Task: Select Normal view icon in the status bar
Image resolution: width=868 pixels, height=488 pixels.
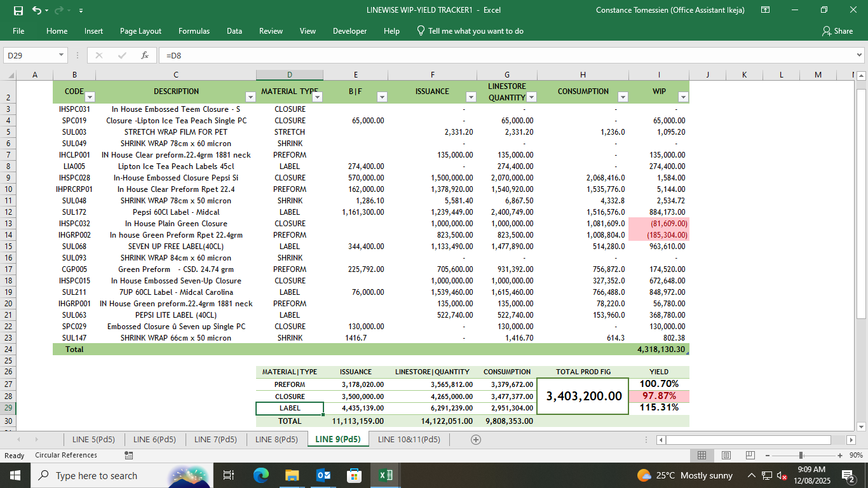Action: [x=702, y=455]
